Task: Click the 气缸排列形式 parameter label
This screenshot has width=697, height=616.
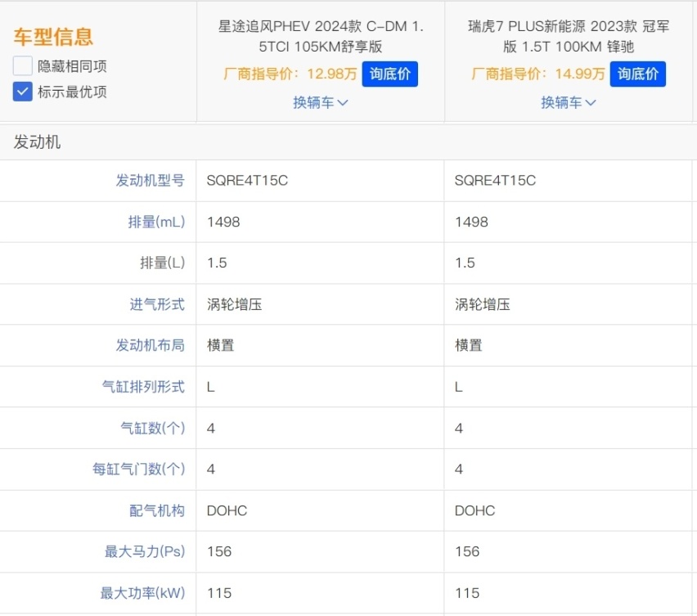Action: tap(143, 387)
